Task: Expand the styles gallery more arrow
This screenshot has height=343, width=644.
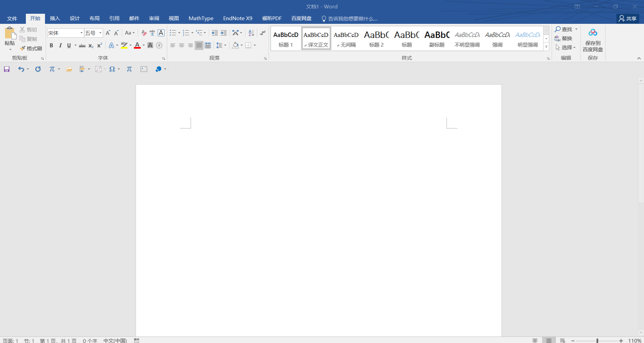Action: [x=546, y=47]
